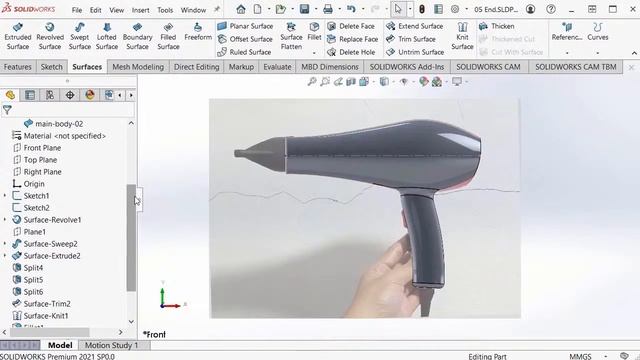
Task: Open the Save icon dropdown arrow
Action: 316,9
